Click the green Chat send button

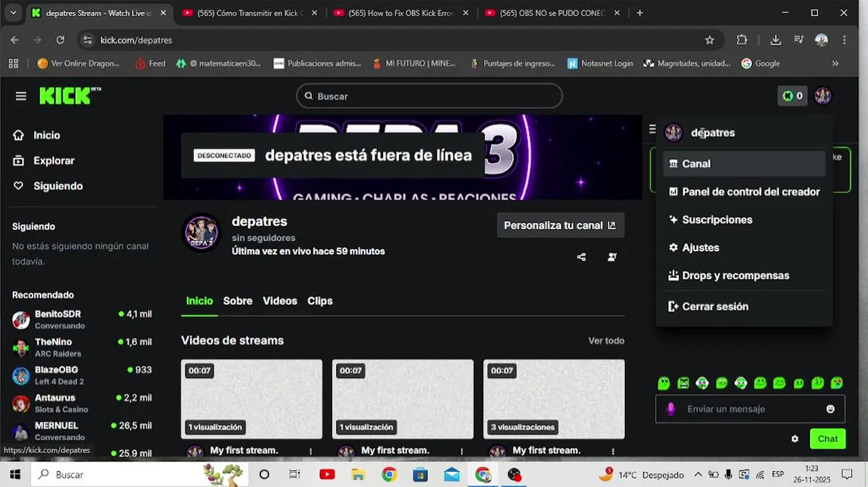tap(827, 439)
